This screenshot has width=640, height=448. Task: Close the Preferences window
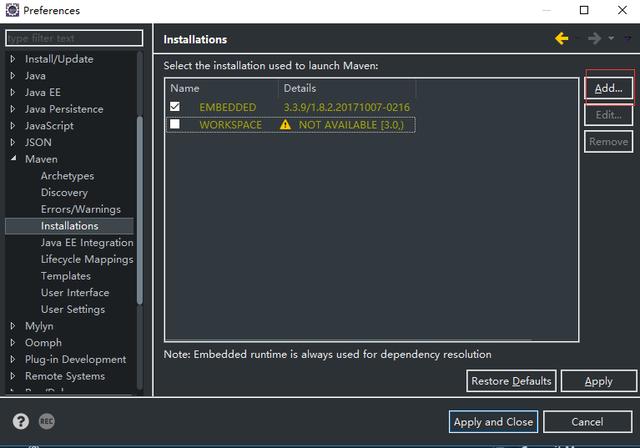click(622, 10)
